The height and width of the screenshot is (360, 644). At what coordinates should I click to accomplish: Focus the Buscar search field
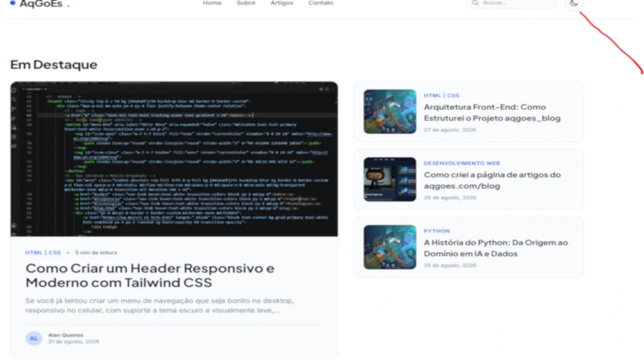(x=511, y=3)
